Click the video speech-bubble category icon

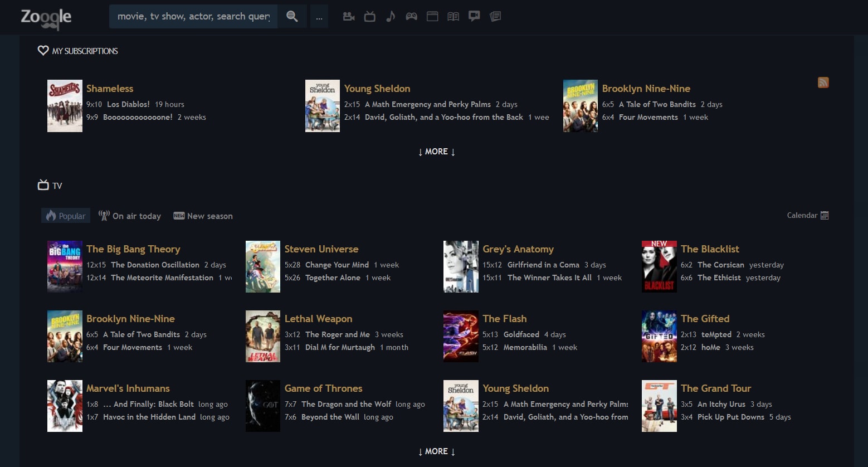(474, 17)
